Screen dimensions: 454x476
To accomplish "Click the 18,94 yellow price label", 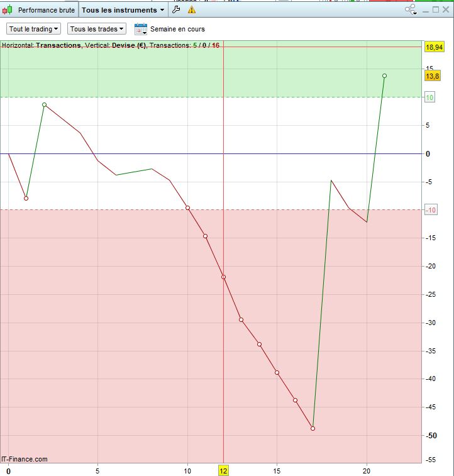I will 435,47.
